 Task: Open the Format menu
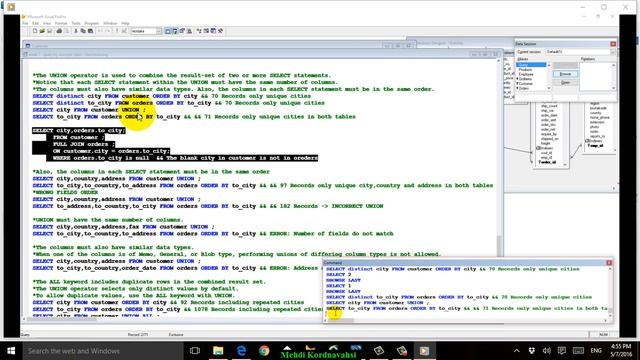point(61,23)
